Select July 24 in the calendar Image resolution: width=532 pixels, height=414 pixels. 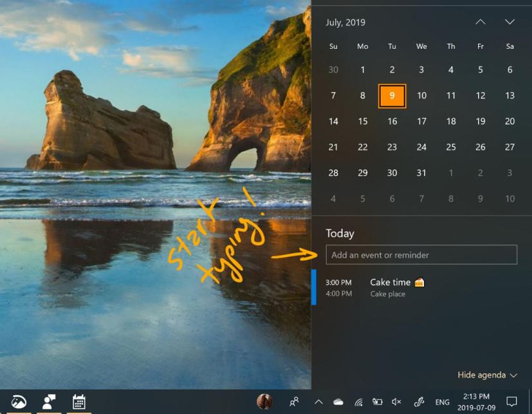[421, 147]
